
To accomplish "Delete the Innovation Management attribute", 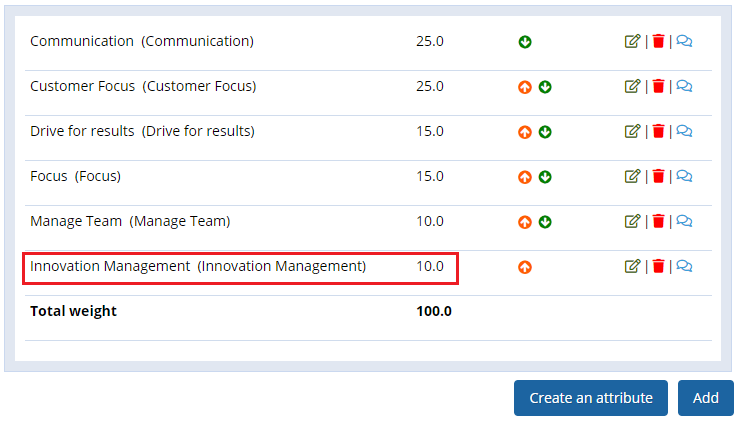I will (658, 266).
